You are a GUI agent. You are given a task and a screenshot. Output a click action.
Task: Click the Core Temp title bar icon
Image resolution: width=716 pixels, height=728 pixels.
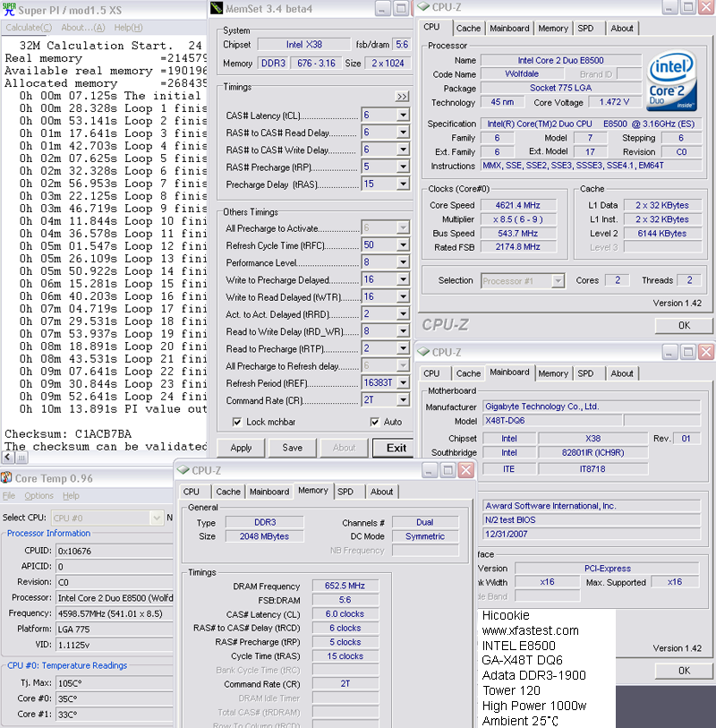click(x=6, y=478)
